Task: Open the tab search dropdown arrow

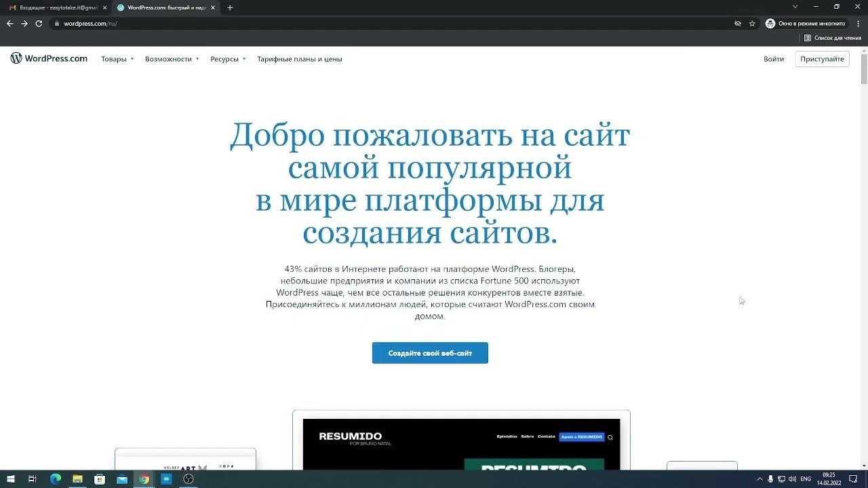Action: coord(795,7)
